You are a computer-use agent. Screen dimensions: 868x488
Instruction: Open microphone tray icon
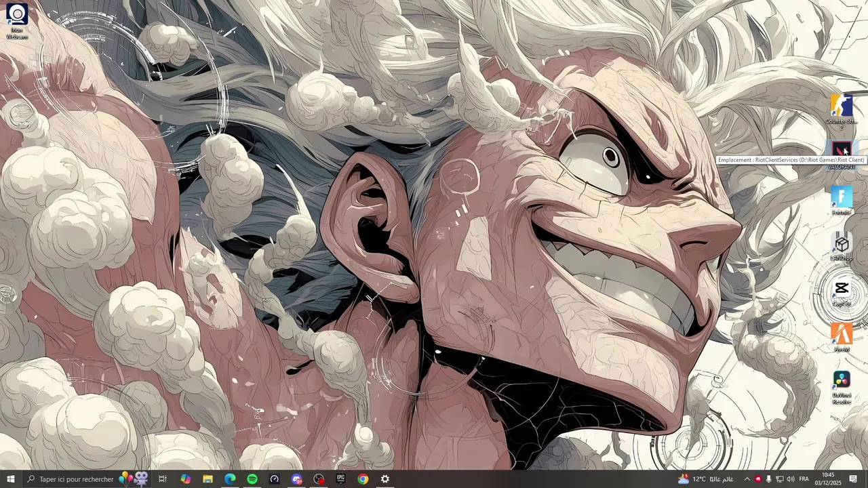pos(768,479)
